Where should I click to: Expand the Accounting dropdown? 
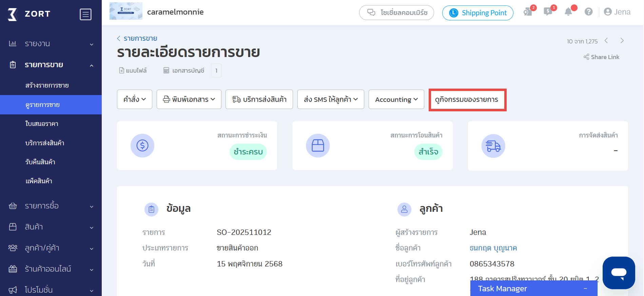[396, 99]
